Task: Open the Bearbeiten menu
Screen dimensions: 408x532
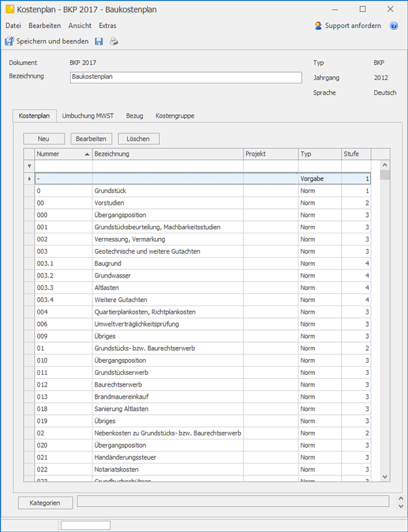Action: click(45, 26)
